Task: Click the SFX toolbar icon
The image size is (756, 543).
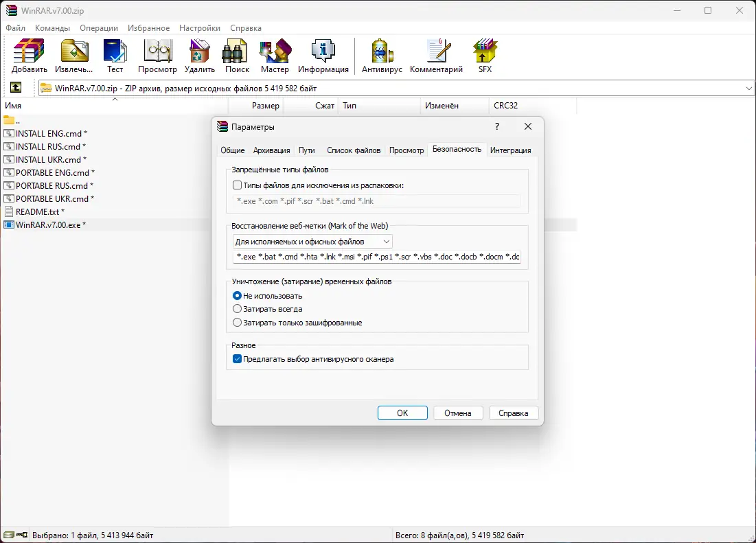Action: pyautogui.click(x=485, y=51)
